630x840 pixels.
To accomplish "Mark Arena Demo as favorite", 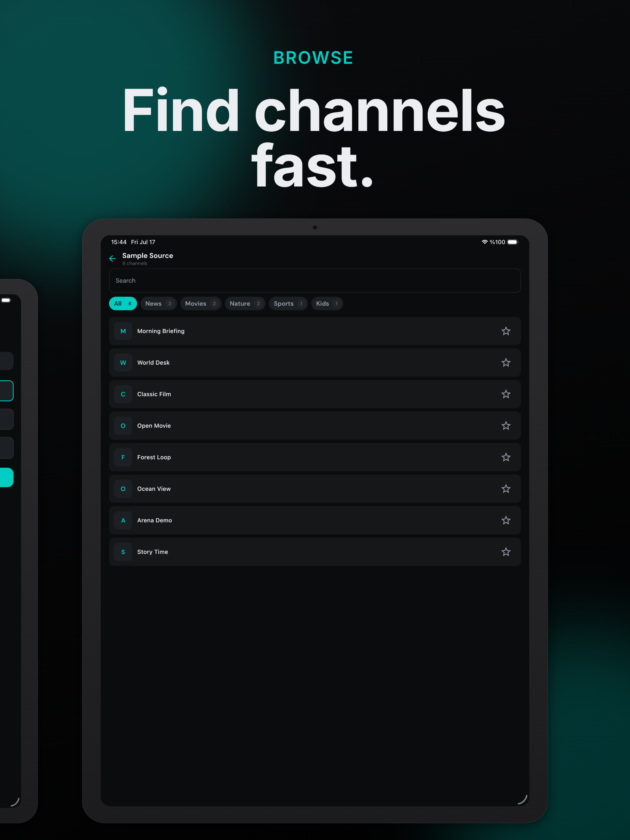I will 506,520.
